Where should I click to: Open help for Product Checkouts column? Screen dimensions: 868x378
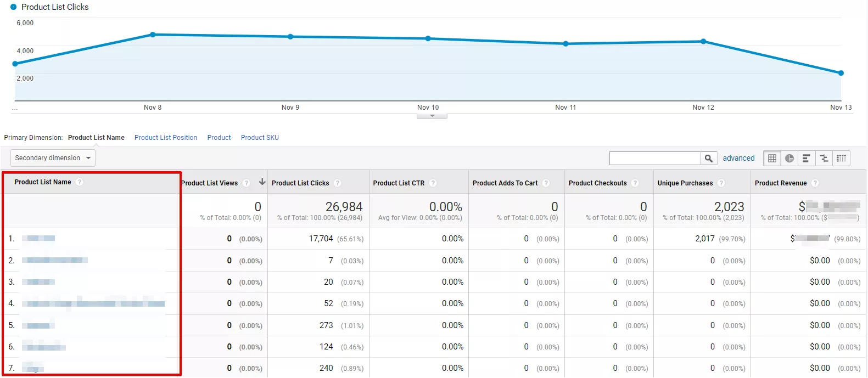click(635, 183)
